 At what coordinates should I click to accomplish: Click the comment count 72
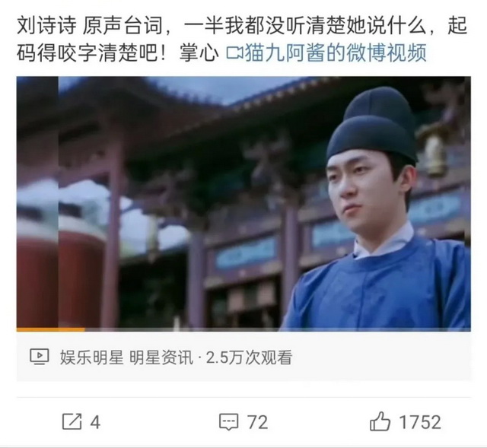click(257, 422)
